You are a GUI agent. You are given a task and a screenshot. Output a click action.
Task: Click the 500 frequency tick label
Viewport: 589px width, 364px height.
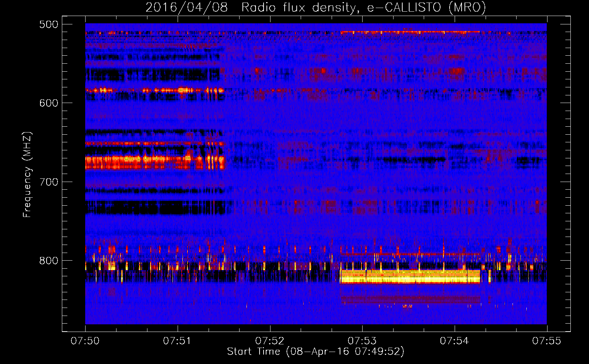pos(48,24)
